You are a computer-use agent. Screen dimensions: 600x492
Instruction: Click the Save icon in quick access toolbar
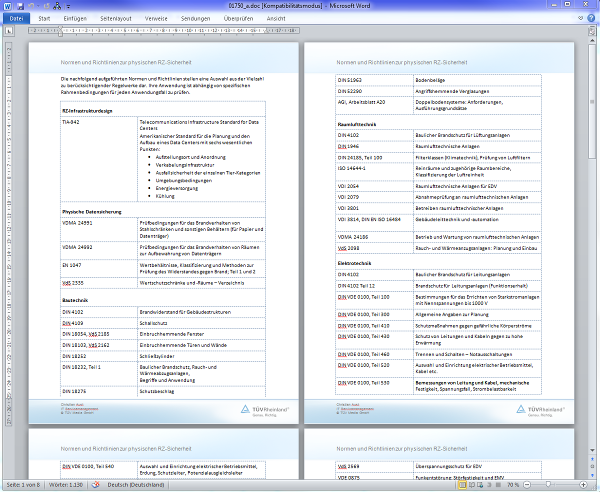20,6
